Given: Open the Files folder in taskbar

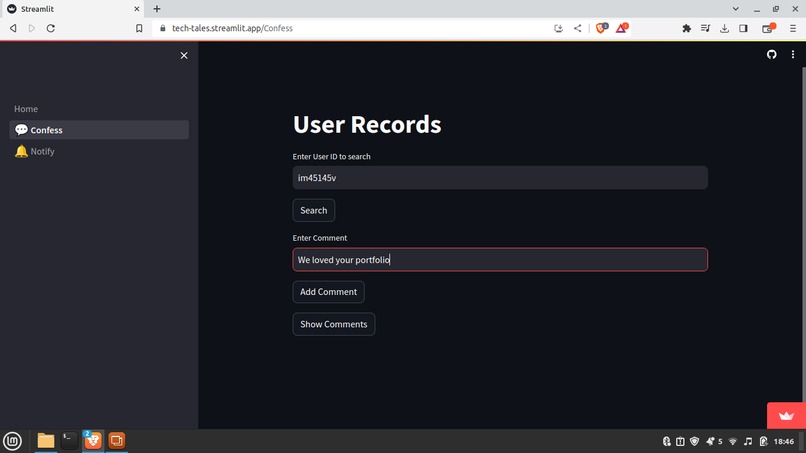Looking at the screenshot, I should coord(46,441).
